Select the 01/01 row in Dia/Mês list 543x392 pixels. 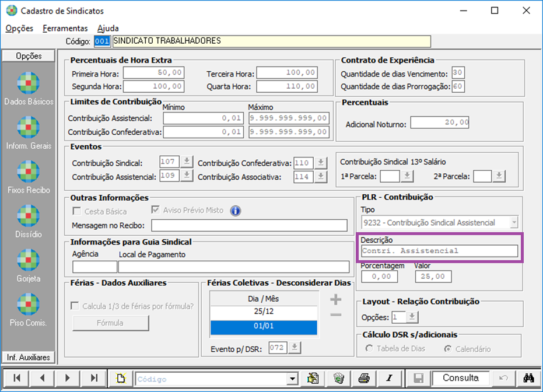(264, 327)
